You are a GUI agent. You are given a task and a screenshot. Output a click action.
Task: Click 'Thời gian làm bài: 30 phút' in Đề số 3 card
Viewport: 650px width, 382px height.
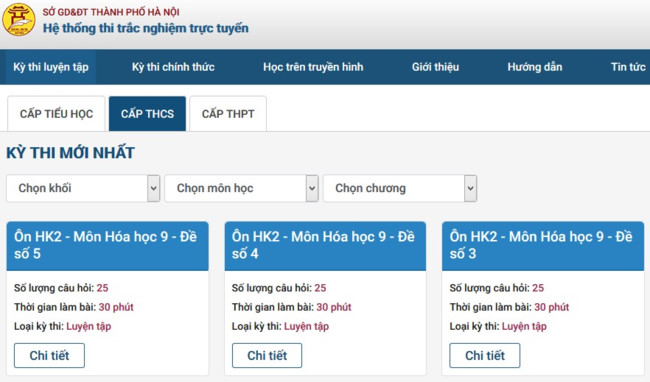click(509, 307)
